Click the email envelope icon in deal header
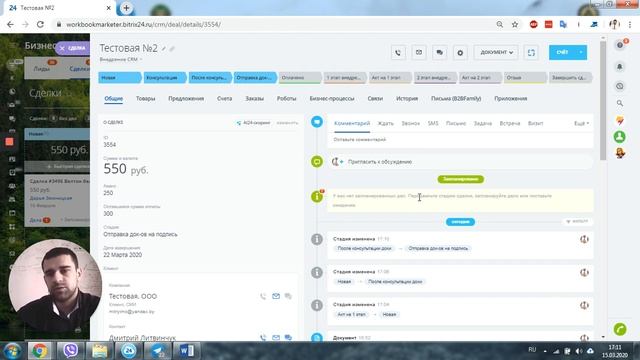 coord(419,53)
